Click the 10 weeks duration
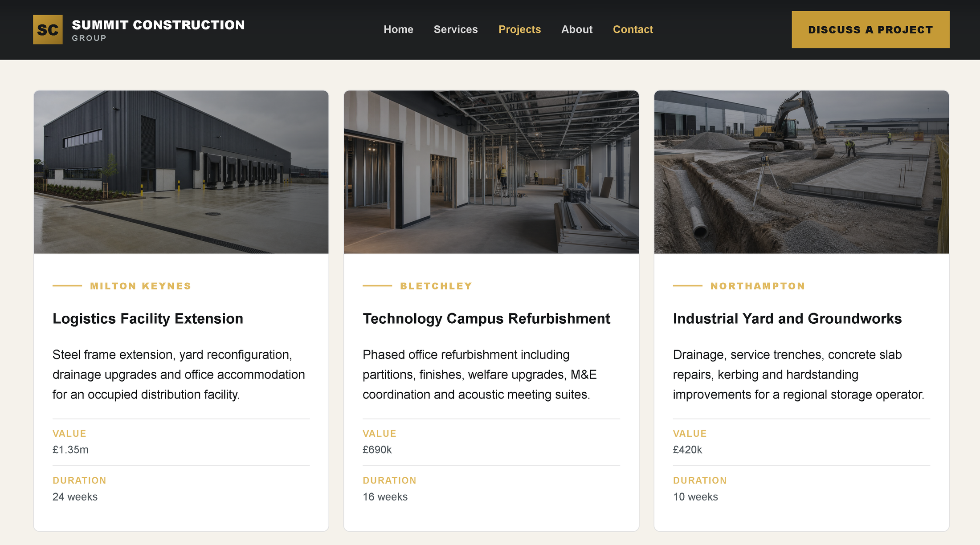 click(x=695, y=497)
